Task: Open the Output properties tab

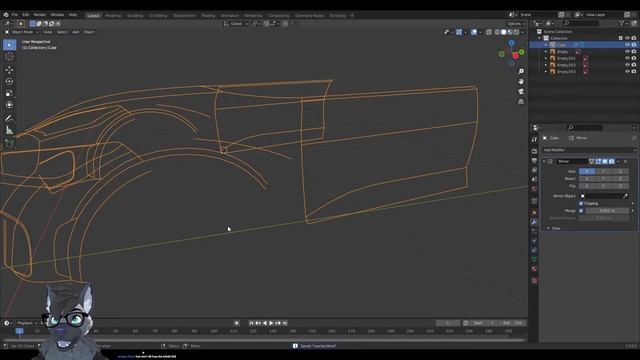Action: 534,161
